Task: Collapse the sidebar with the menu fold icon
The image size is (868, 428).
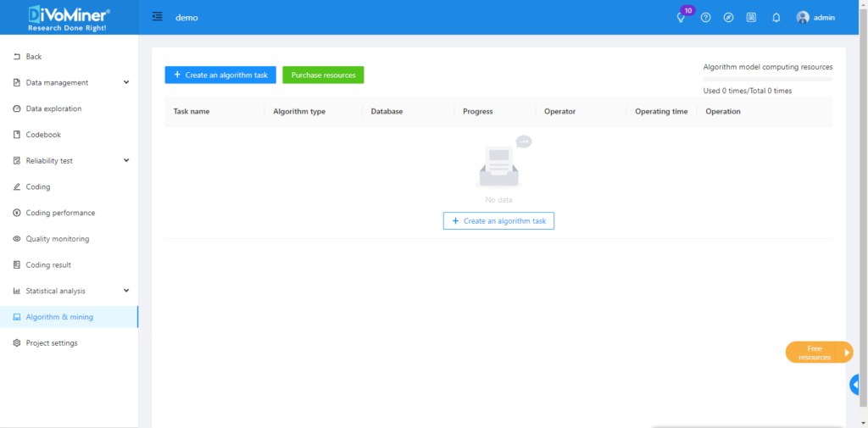Action: tap(157, 17)
